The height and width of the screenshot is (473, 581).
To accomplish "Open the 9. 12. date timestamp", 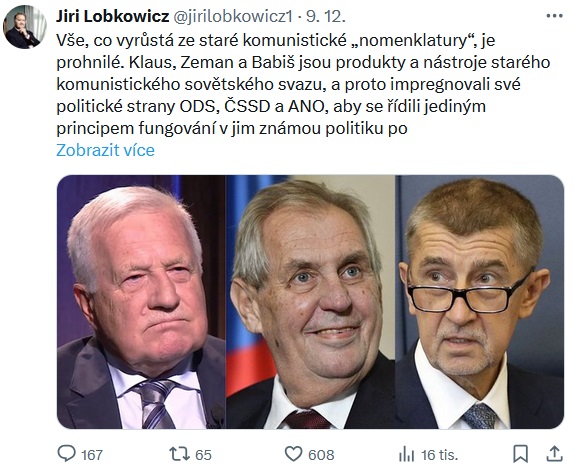I will tap(326, 17).
